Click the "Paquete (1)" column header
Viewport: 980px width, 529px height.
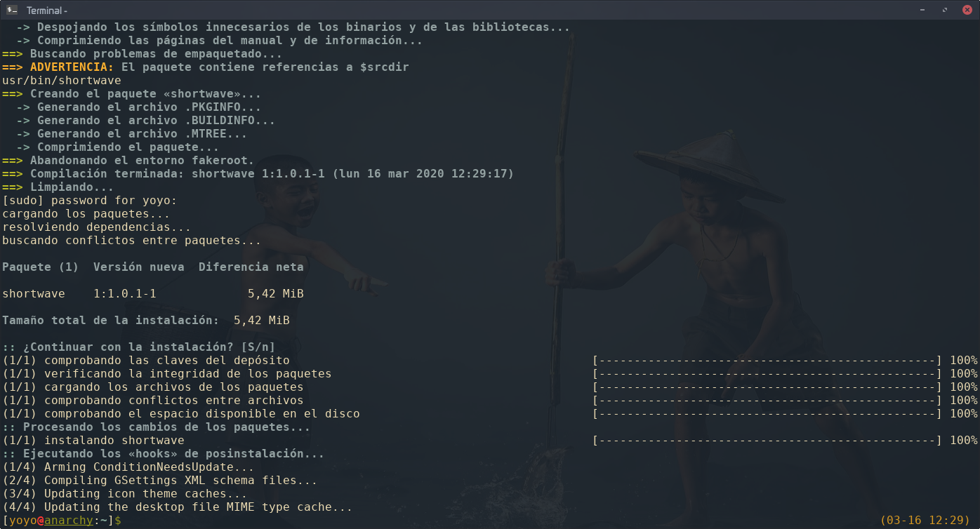click(41, 267)
